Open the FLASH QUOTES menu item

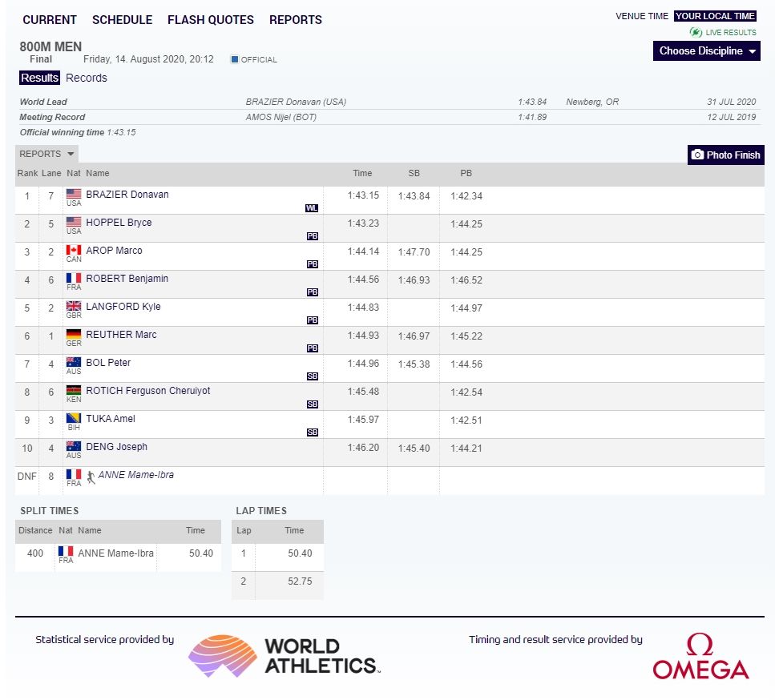tap(210, 20)
